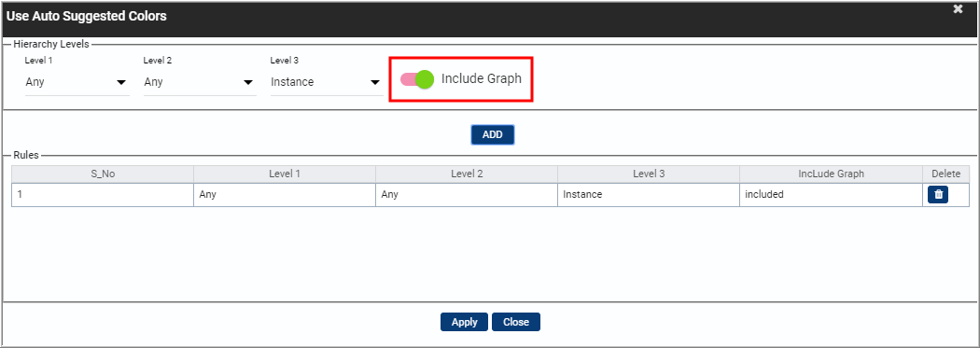The image size is (980, 348).
Task: Click the Delete column header
Action: 946,174
